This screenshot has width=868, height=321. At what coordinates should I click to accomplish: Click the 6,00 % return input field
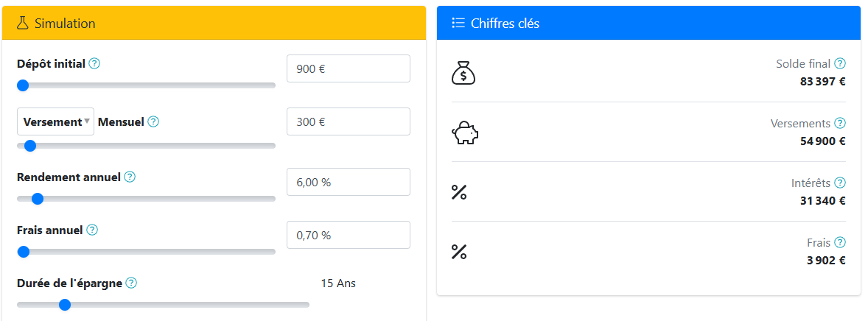tap(349, 182)
